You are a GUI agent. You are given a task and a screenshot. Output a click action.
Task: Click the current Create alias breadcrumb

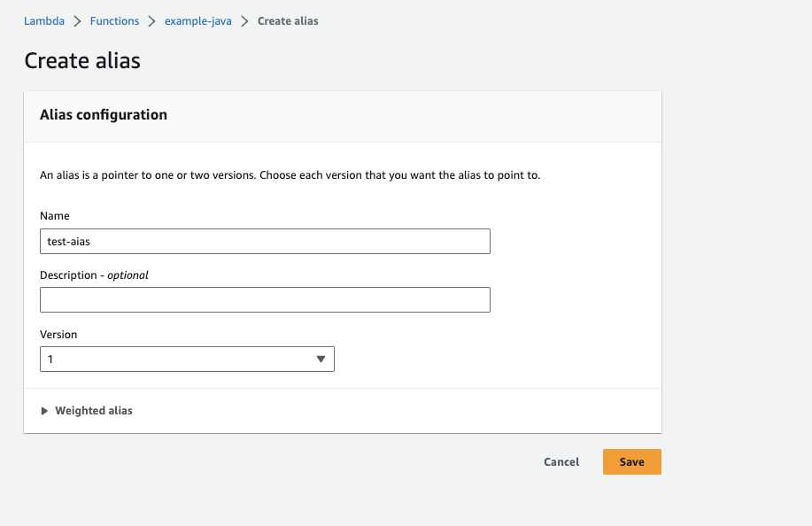click(288, 21)
